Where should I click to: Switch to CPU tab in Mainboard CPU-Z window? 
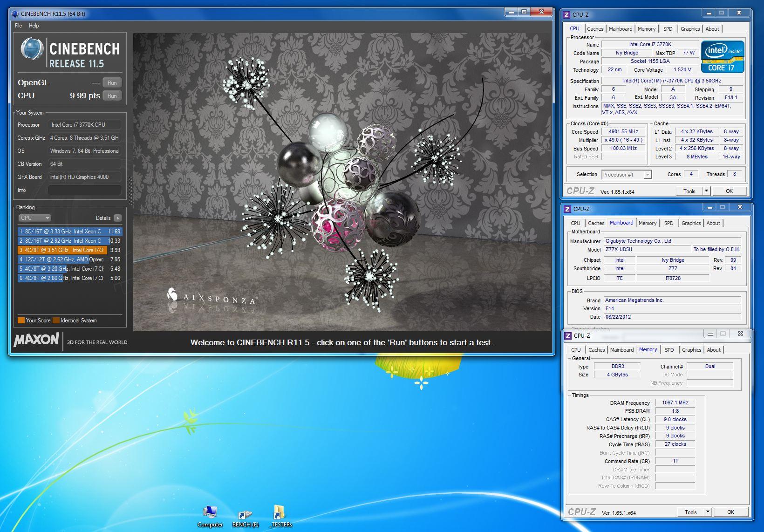click(x=575, y=223)
